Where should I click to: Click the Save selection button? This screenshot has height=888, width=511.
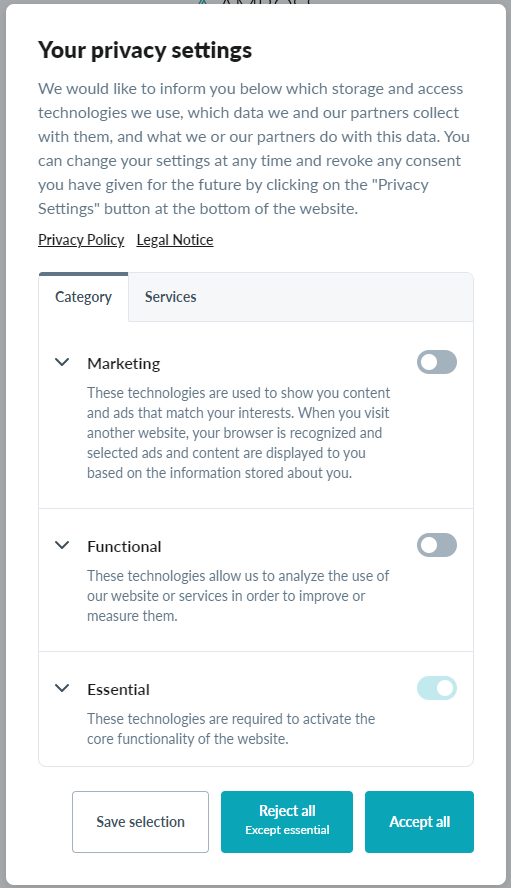pyautogui.click(x=140, y=822)
